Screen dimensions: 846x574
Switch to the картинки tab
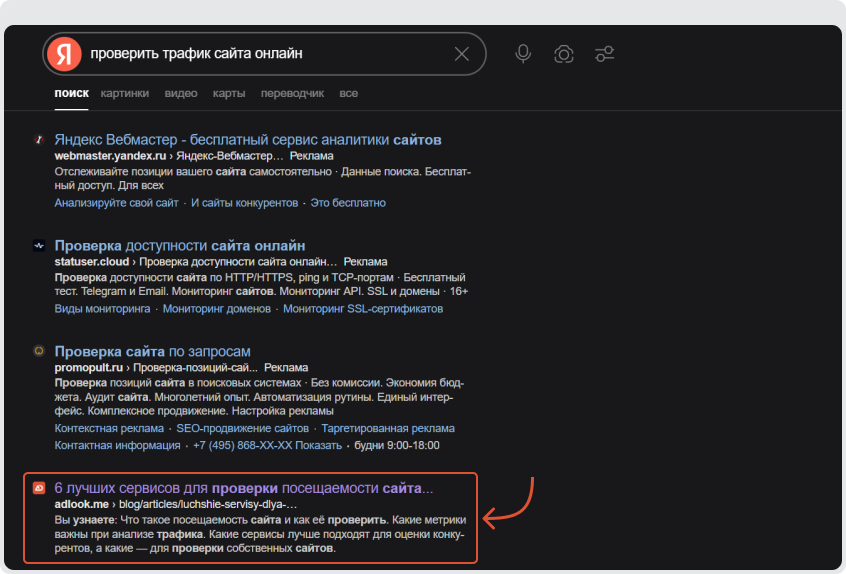(125, 93)
